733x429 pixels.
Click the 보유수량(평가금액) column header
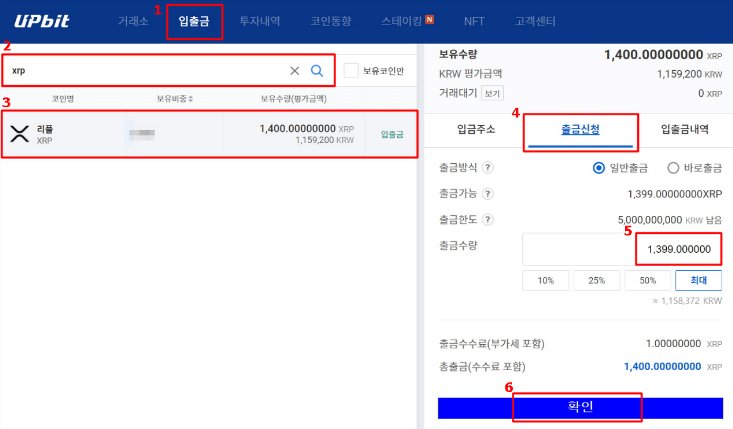(x=294, y=99)
